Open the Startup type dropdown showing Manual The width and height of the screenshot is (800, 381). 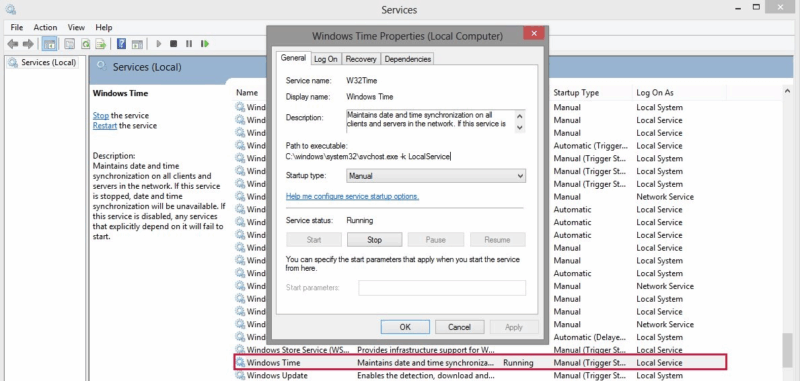click(x=436, y=176)
